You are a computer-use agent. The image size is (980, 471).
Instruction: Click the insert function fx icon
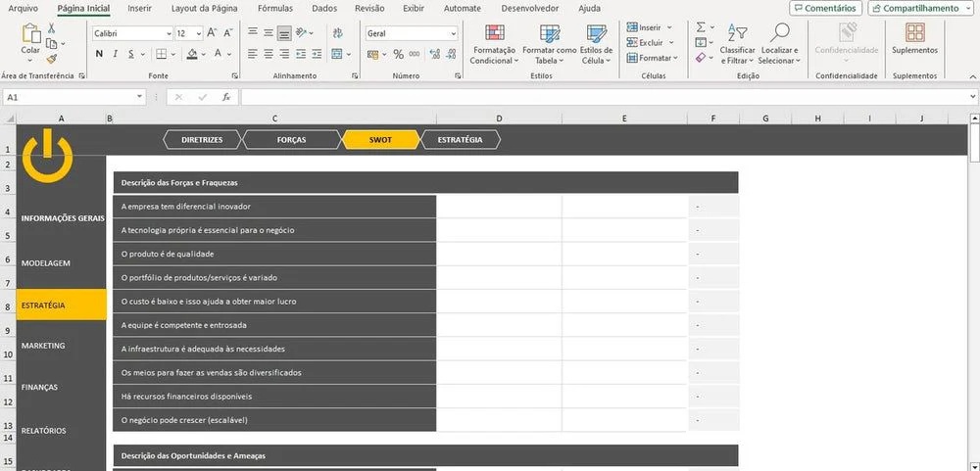pyautogui.click(x=226, y=98)
